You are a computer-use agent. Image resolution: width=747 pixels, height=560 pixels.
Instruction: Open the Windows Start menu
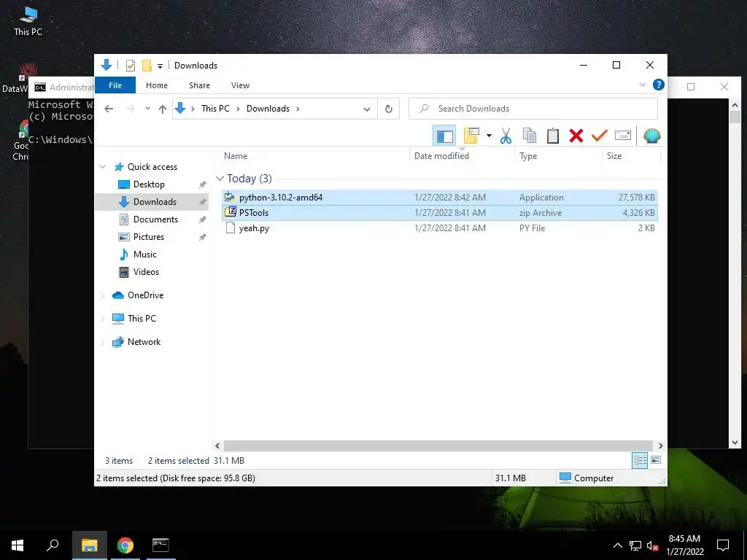tap(18, 545)
